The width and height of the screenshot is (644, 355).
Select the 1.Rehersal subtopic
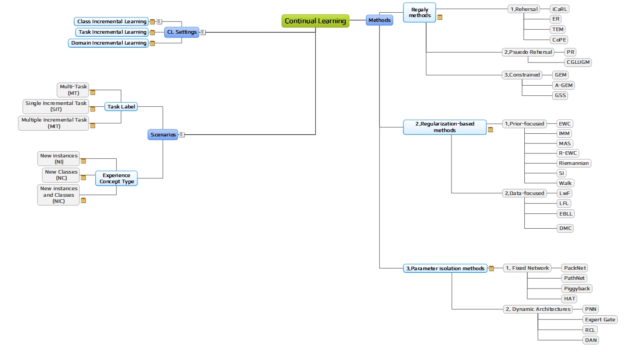tap(524, 9)
